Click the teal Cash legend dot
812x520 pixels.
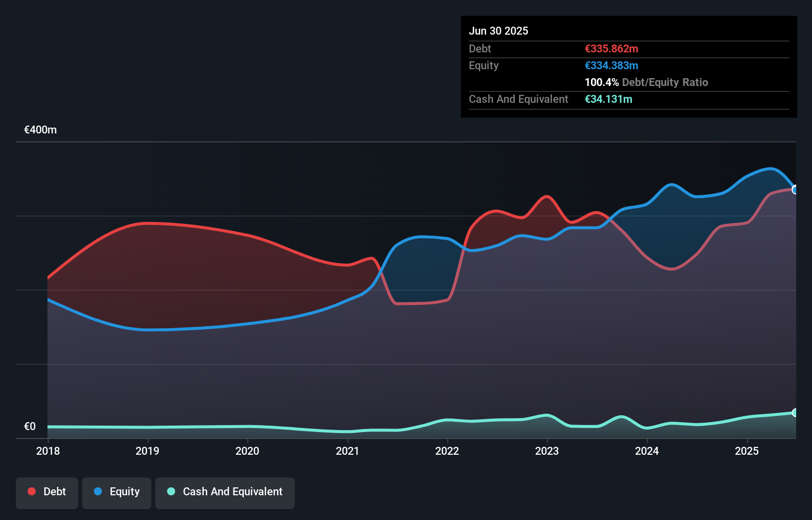(171, 491)
